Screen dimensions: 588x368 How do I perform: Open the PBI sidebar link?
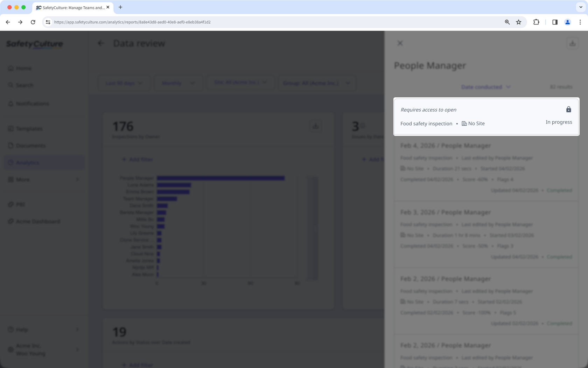44,204
